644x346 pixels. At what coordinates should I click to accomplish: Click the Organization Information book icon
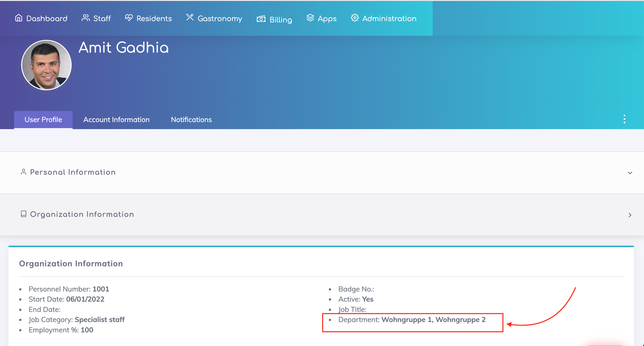point(23,214)
